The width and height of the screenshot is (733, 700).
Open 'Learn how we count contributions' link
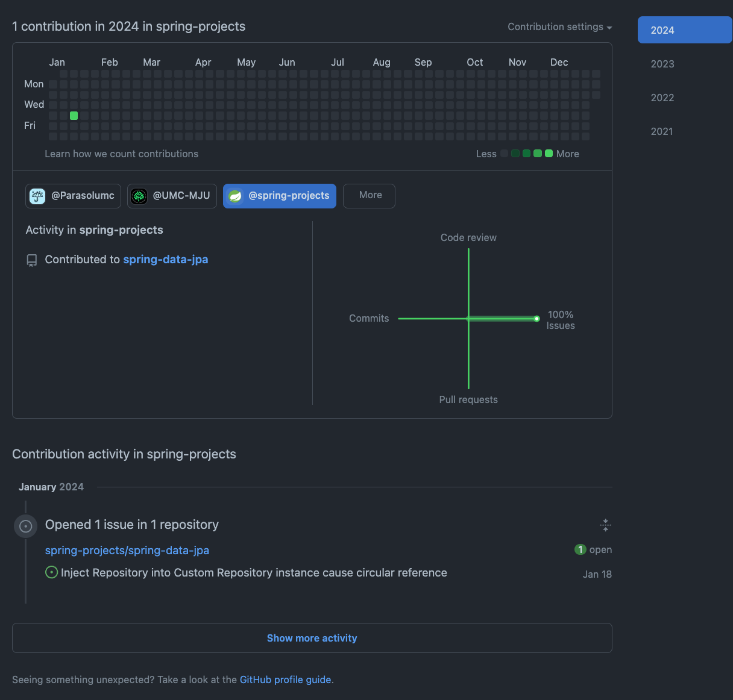(121, 154)
